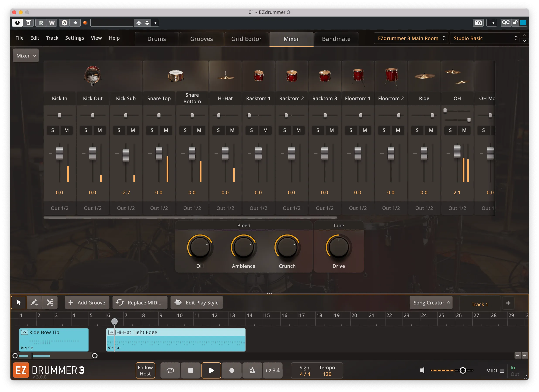Click the 1234 count-in button
Screen dimensions: 539x392
click(x=273, y=370)
